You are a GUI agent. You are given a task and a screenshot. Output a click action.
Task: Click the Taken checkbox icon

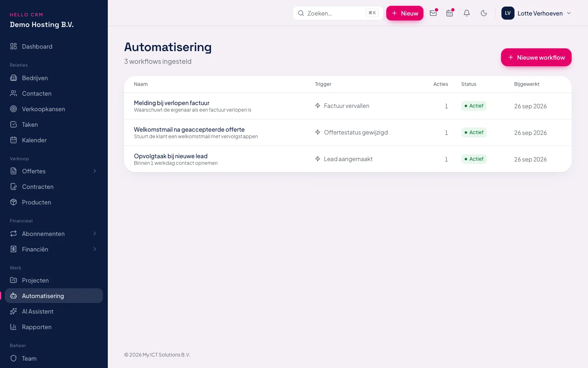[x=13, y=124]
